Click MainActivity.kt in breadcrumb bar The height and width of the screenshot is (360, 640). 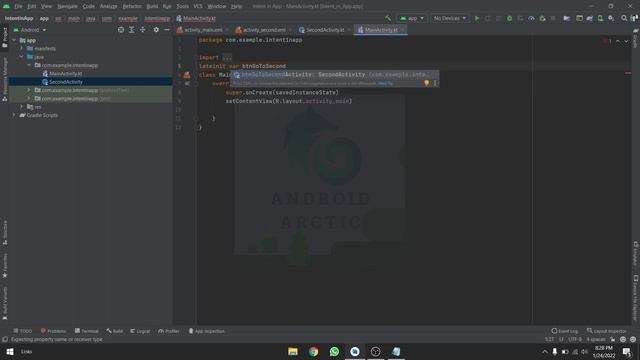coord(196,18)
